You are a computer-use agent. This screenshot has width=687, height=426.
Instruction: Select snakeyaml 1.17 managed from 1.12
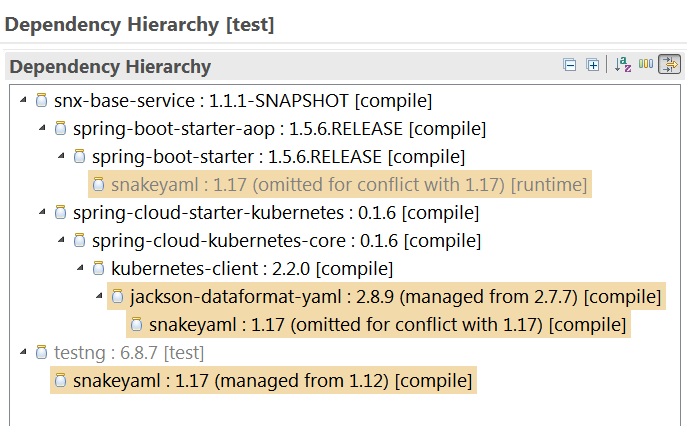pyautogui.click(x=263, y=380)
